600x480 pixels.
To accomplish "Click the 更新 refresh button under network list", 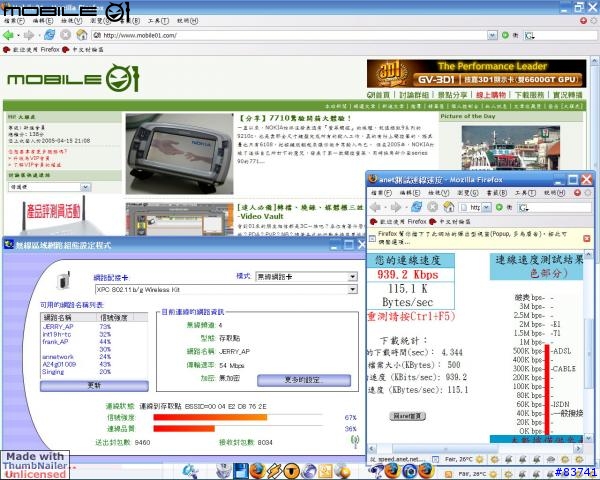I will click(x=94, y=384).
